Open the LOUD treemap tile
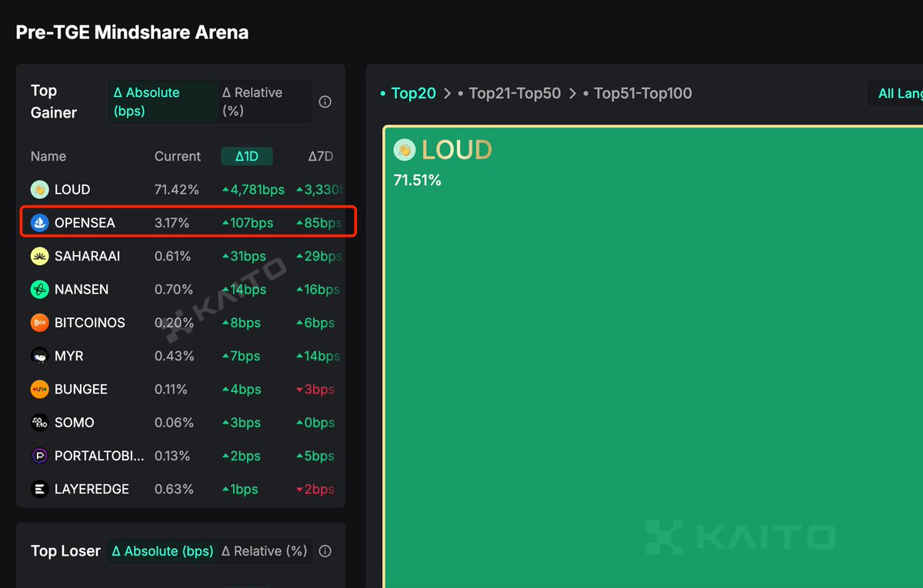Viewport: 923px width, 588px height. coord(653,357)
